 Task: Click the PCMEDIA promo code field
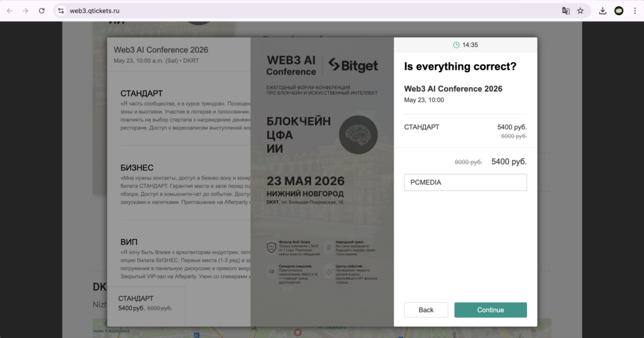465,183
